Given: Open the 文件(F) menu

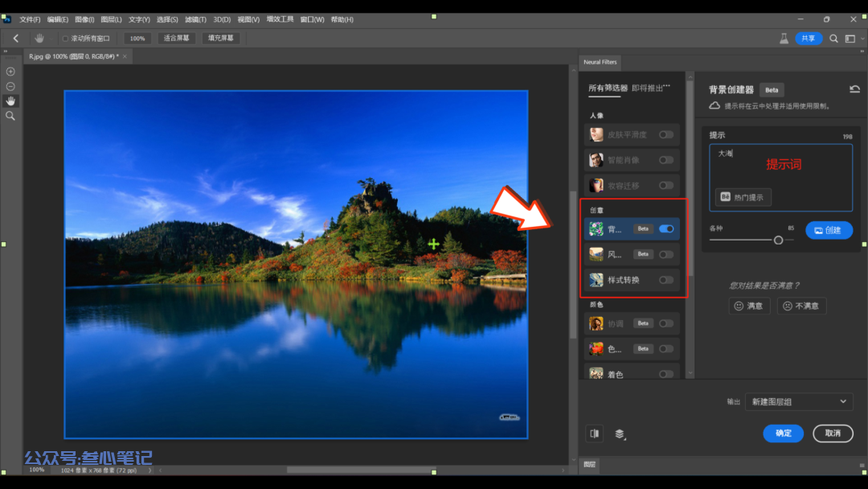Looking at the screenshot, I should 30,19.
